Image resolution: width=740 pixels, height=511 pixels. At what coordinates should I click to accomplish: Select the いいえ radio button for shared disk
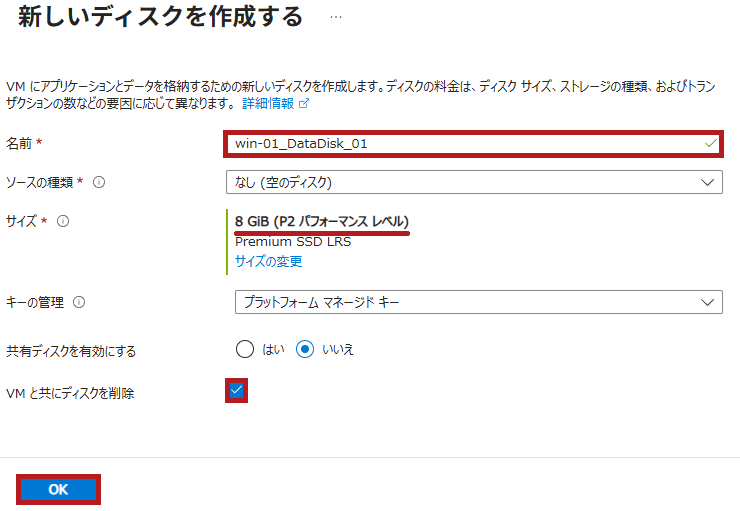[306, 349]
